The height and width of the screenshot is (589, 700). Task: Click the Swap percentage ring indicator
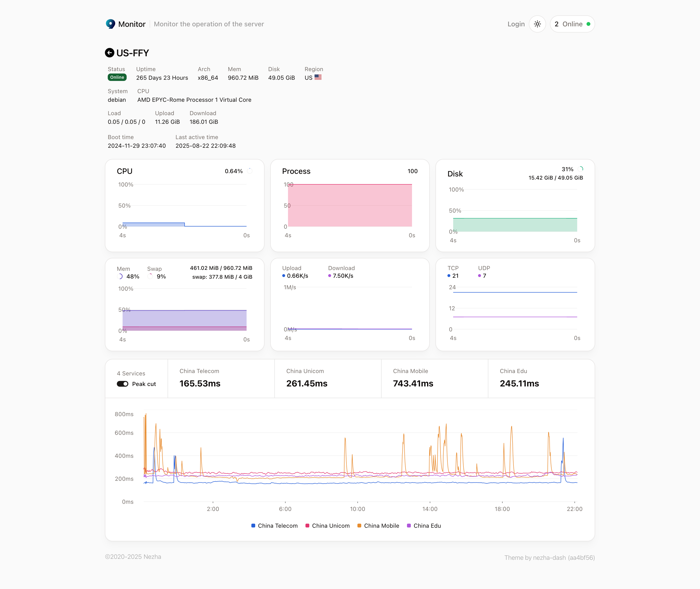151,277
